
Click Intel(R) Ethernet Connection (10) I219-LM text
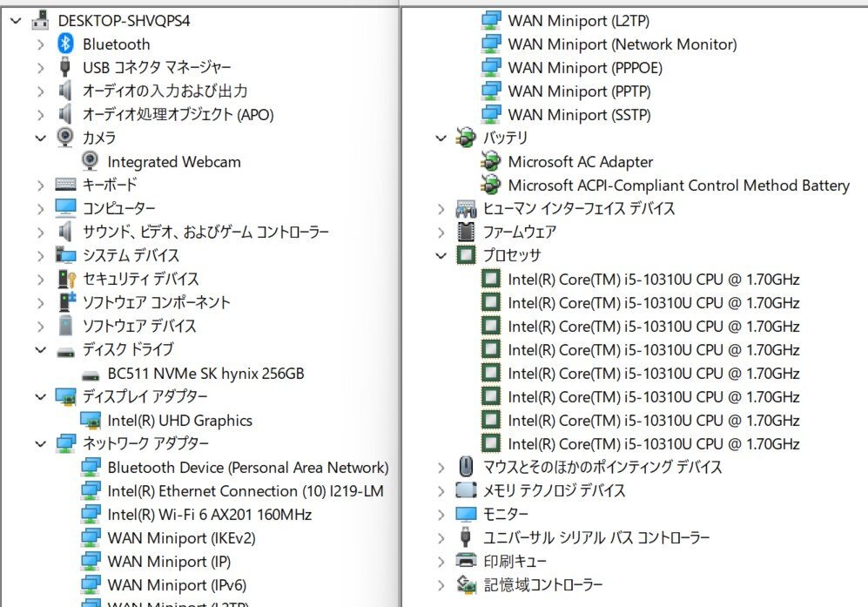(x=246, y=490)
